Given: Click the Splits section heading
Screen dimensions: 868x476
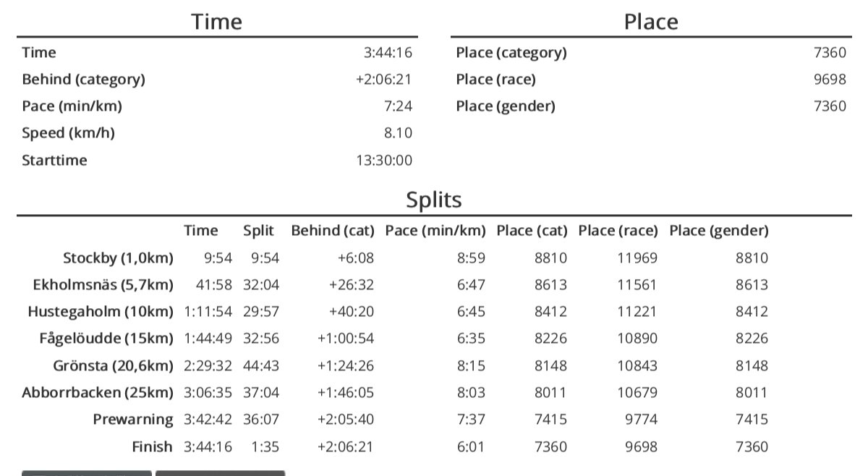Looking at the screenshot, I should coord(434,199).
